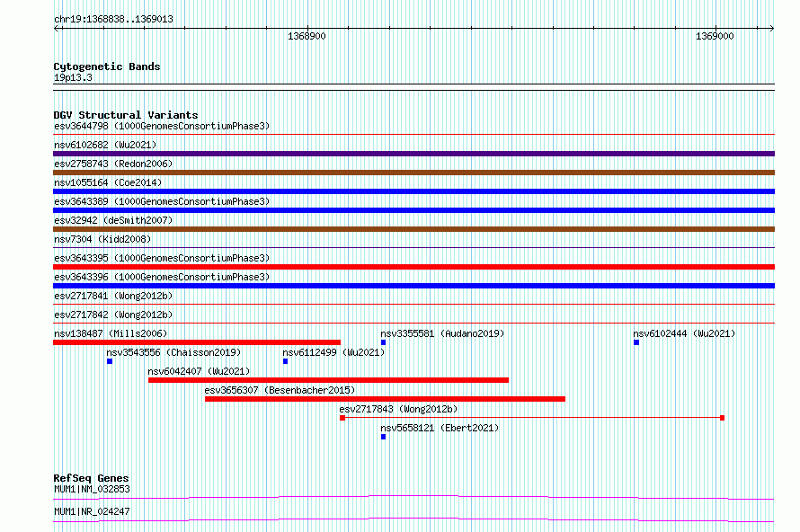
Task: Open esv2717841 (Wong2012b) label
Action: pos(113,296)
